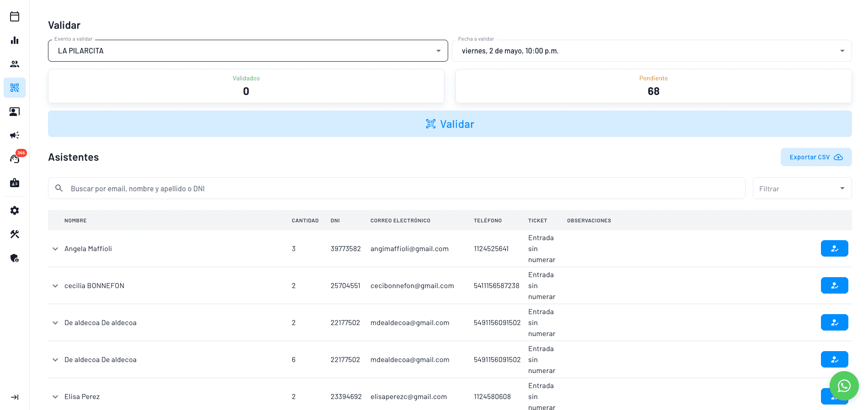
Task: Click email elisaperezc@gmail.com
Action: (408, 397)
